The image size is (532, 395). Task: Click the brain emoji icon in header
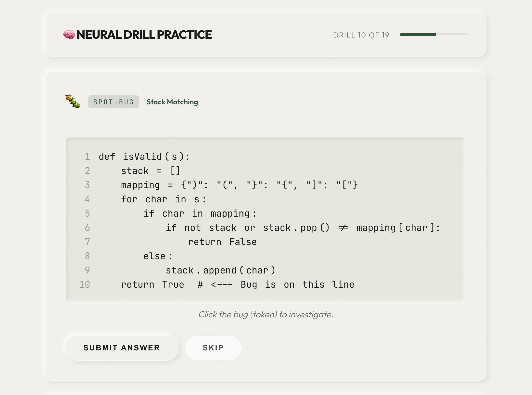(69, 35)
